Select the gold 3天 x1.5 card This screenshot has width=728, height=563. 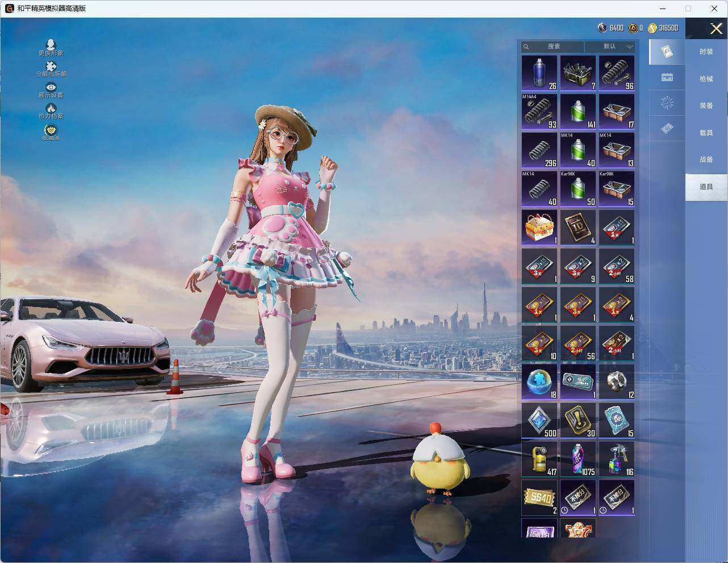click(x=578, y=305)
